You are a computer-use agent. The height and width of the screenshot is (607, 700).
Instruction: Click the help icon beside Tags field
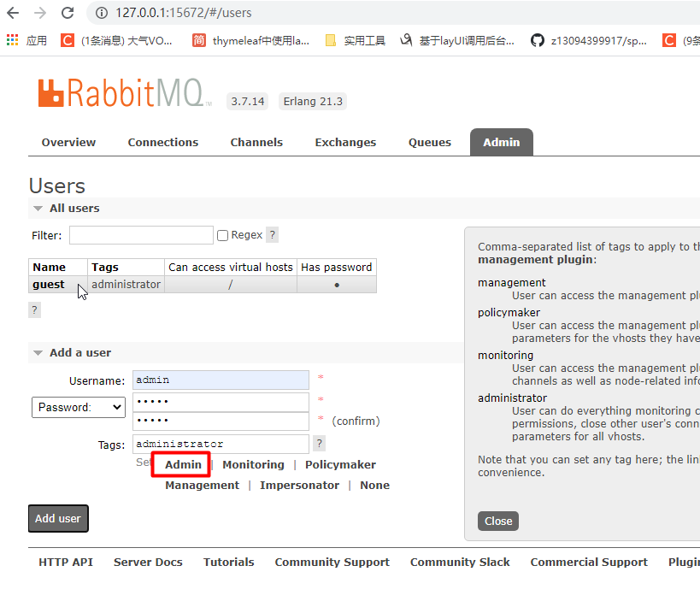[x=319, y=444]
